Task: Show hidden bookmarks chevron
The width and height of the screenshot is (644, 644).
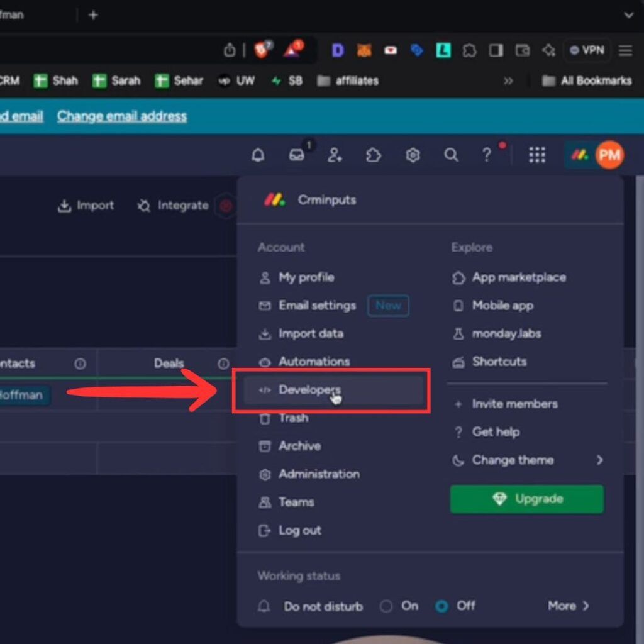Action: click(x=508, y=81)
